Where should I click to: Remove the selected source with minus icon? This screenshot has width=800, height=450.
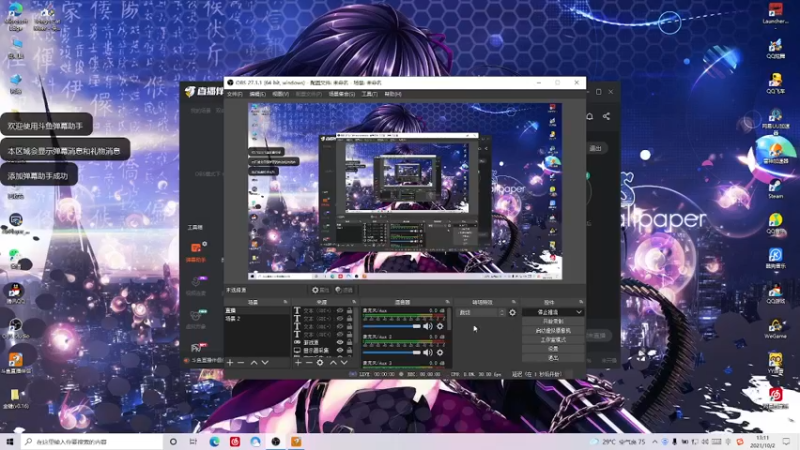click(309, 362)
